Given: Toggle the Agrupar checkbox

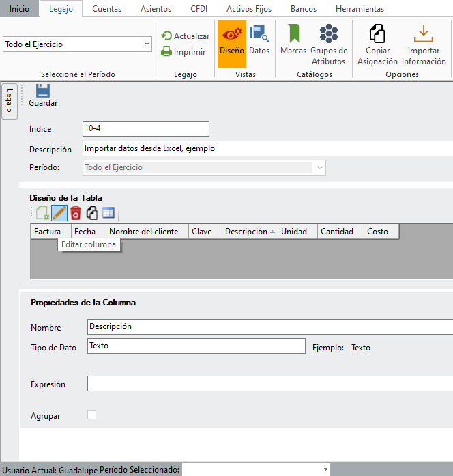Looking at the screenshot, I should pos(92,415).
